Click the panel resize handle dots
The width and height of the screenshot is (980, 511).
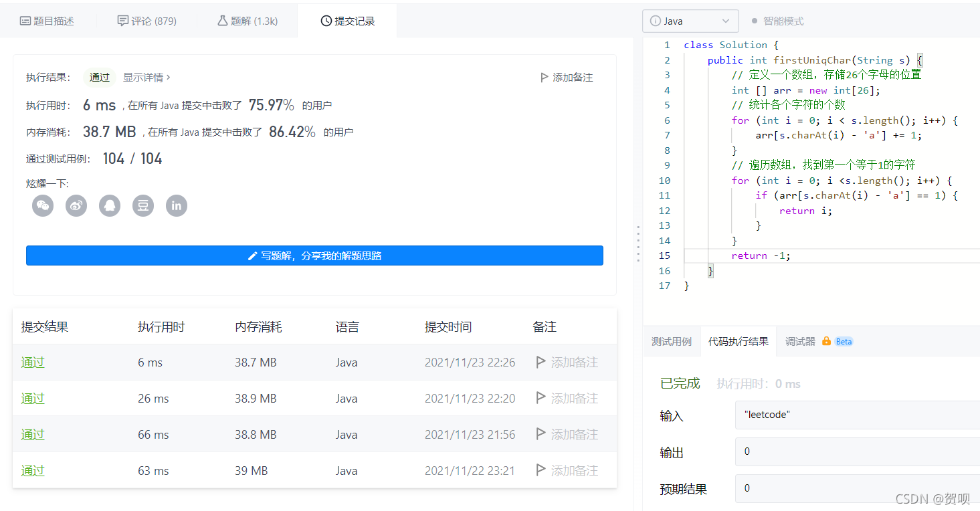click(638, 243)
